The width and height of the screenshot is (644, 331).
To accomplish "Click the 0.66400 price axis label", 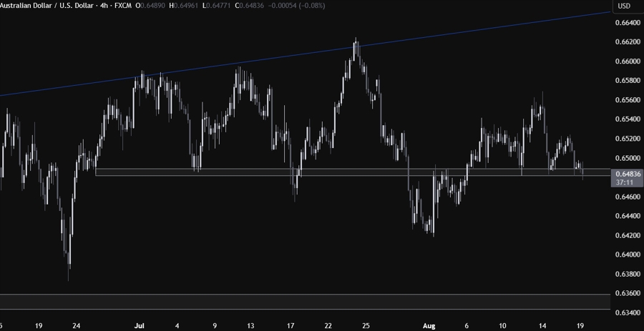I will pyautogui.click(x=628, y=23).
